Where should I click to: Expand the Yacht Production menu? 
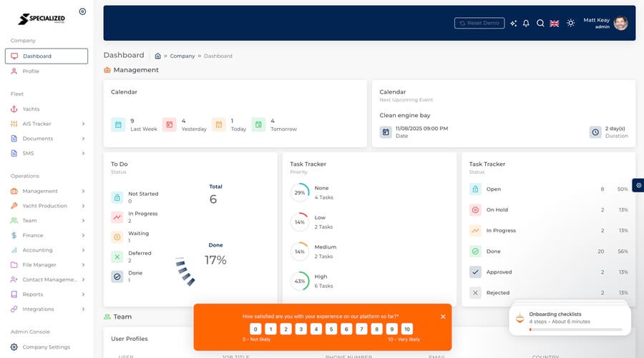click(x=83, y=206)
